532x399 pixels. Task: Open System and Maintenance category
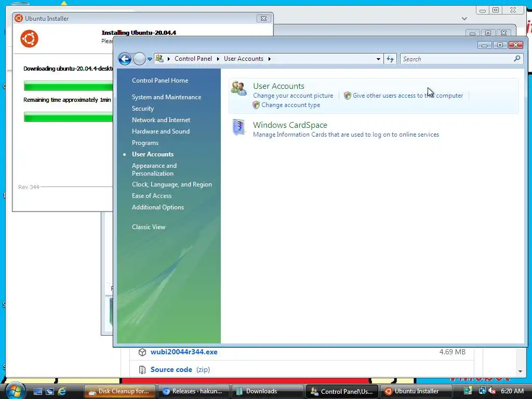coord(167,97)
